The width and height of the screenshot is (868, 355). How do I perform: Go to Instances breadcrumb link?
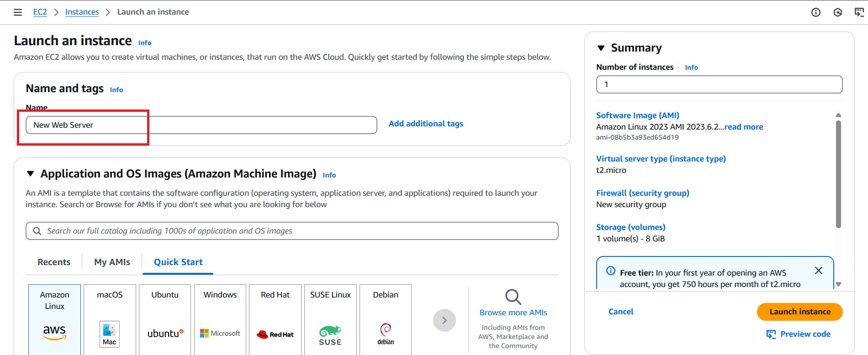pos(82,12)
